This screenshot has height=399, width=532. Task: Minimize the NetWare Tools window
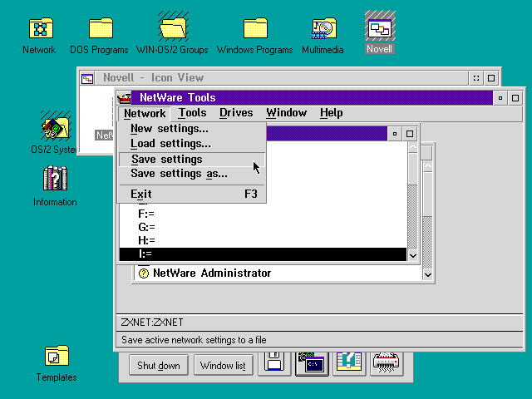coord(500,98)
